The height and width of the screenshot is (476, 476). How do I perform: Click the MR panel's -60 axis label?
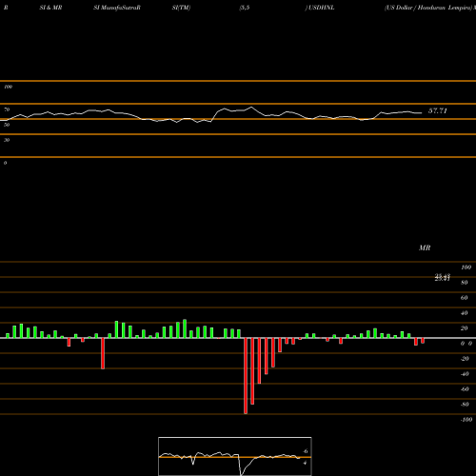click(x=465, y=389)
